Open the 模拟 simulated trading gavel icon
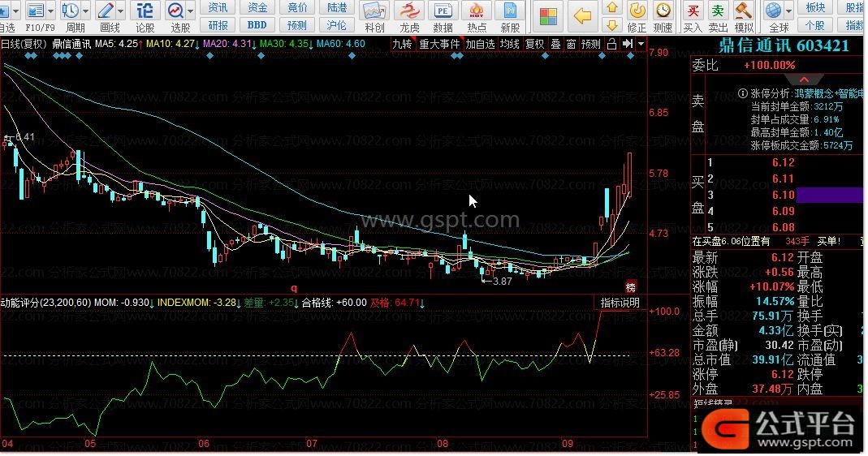Viewport: 868px width, 456px height. tap(744, 11)
